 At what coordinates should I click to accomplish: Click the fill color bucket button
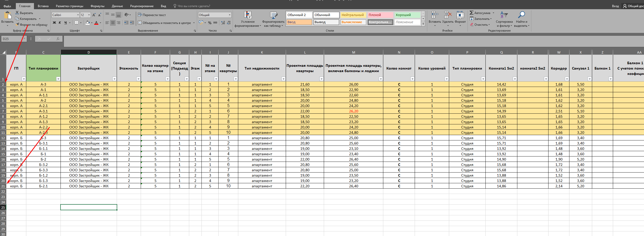[88, 23]
